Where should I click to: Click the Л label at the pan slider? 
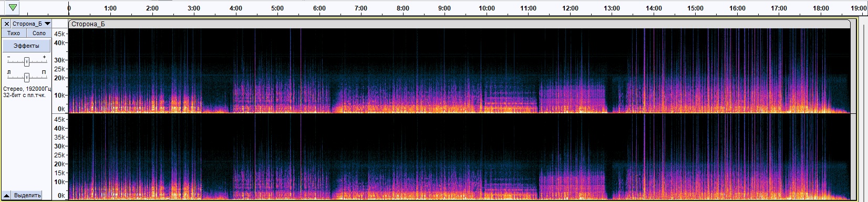coord(9,72)
